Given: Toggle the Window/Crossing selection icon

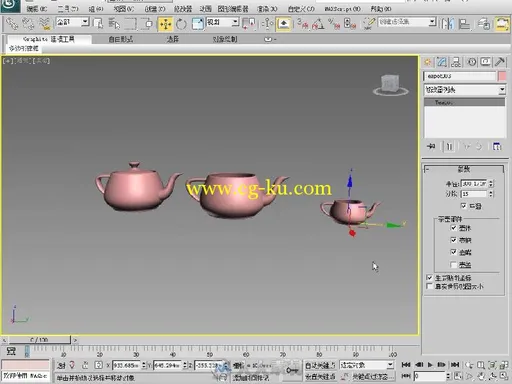Looking at the screenshot, I should coord(147,24).
